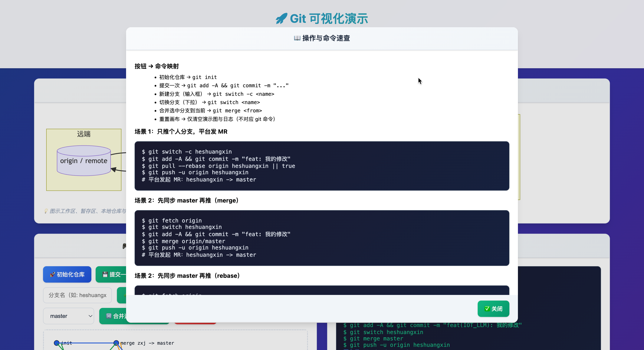Screen dimensions: 644x350
Task: Click the chevron arrow of master select
Action: point(90,316)
